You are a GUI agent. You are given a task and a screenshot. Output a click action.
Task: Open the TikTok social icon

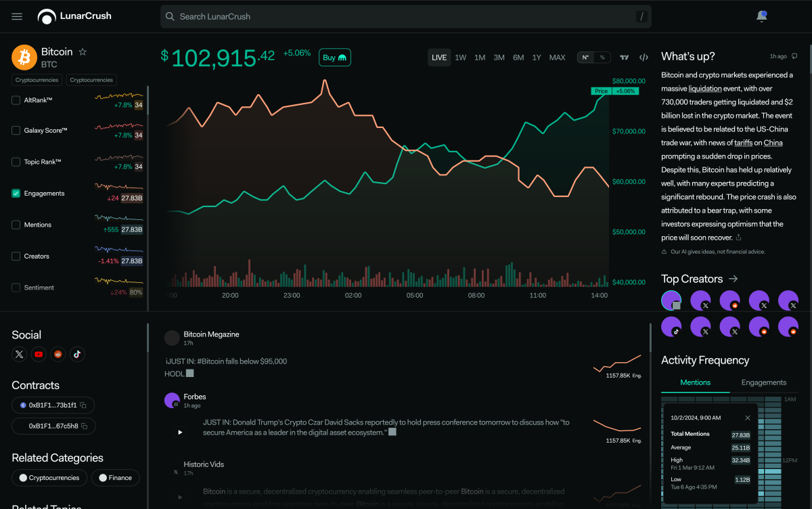[77, 354]
